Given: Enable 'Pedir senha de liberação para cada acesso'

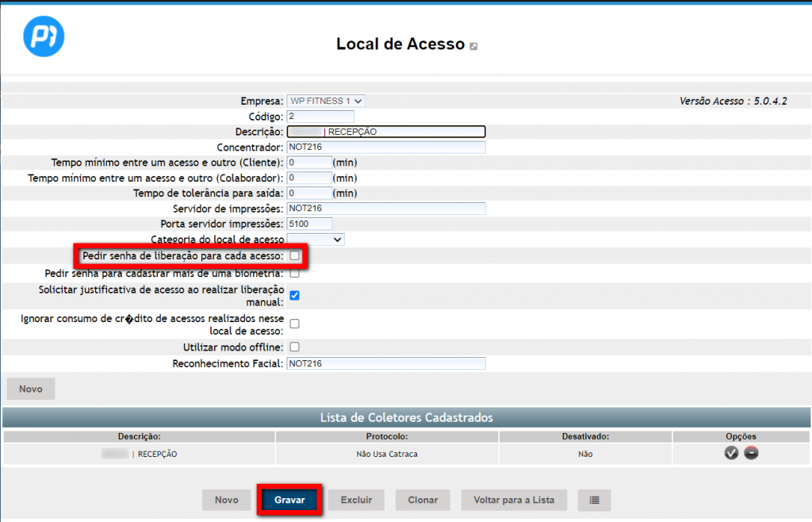Looking at the screenshot, I should click(x=294, y=256).
